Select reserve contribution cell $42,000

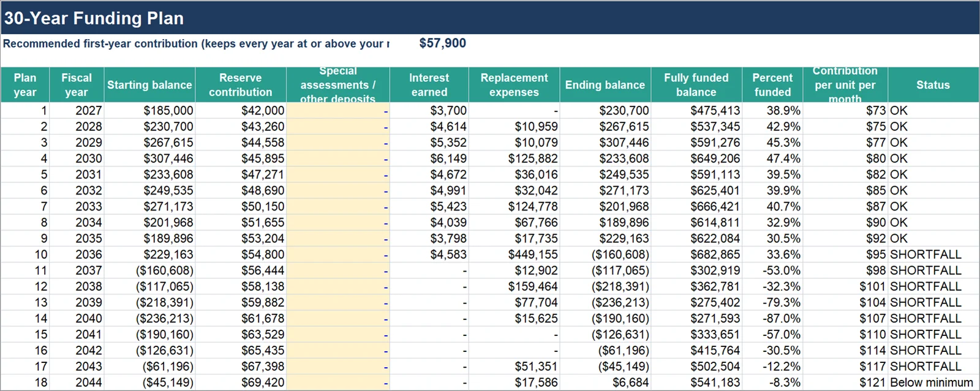point(241,111)
